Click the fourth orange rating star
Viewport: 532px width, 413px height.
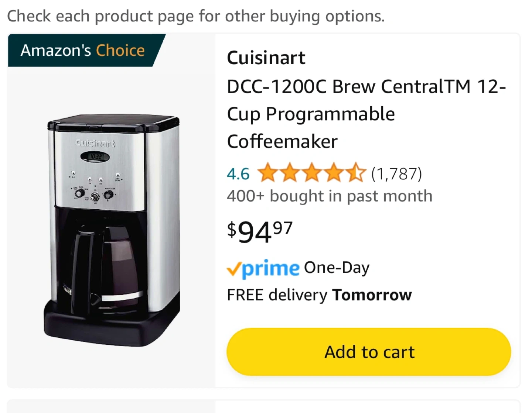[334, 173]
